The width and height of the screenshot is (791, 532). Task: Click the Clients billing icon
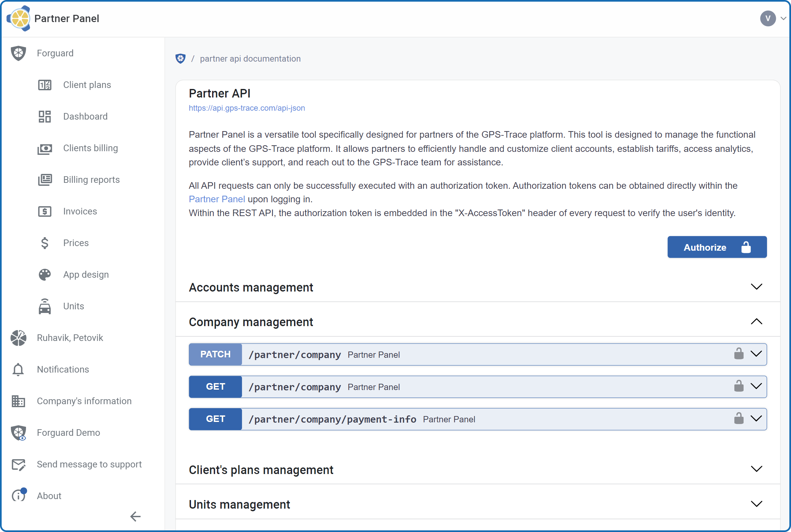pyautogui.click(x=44, y=148)
